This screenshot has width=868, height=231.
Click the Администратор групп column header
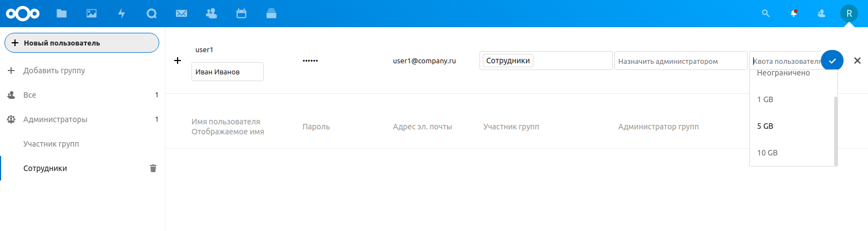coord(658,127)
